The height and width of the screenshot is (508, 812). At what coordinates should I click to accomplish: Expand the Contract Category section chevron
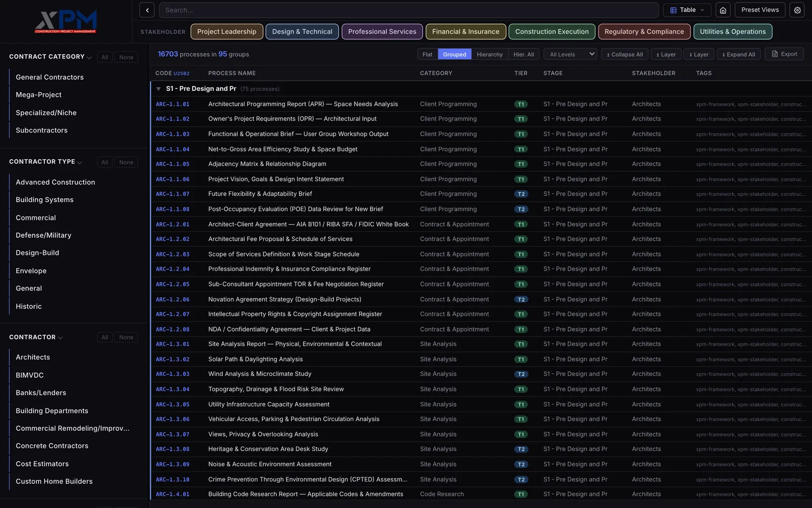(89, 57)
